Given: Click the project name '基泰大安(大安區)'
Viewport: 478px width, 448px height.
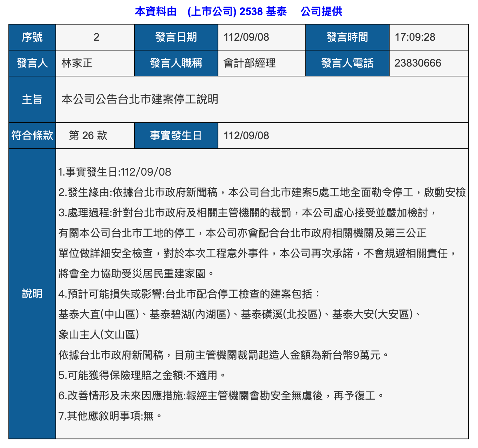Looking at the screenshot, I should pyautogui.click(x=373, y=314).
